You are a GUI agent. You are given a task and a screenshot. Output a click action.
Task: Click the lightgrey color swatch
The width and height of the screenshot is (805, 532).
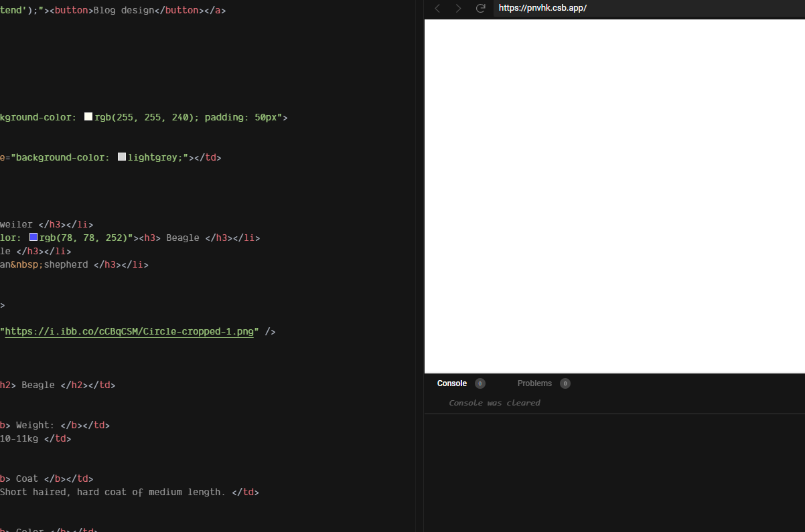[121, 156]
